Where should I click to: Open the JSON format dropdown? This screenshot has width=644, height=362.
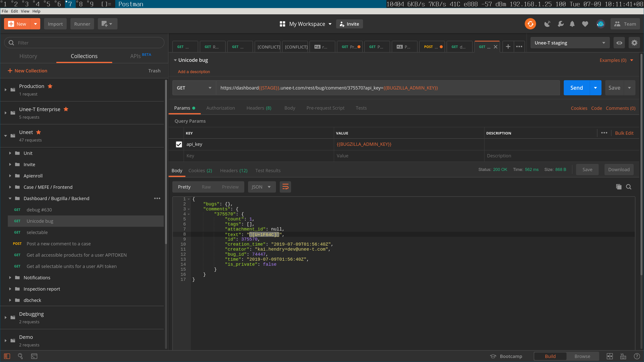(x=262, y=187)
